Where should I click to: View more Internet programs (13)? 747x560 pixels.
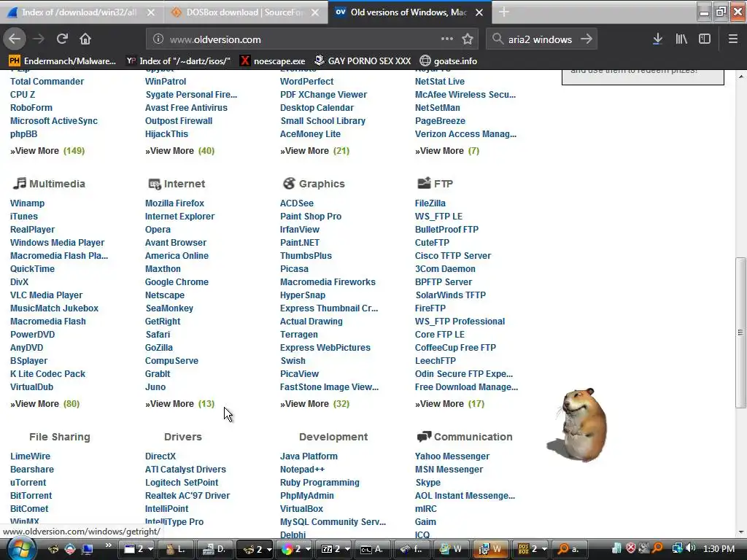[179, 404]
